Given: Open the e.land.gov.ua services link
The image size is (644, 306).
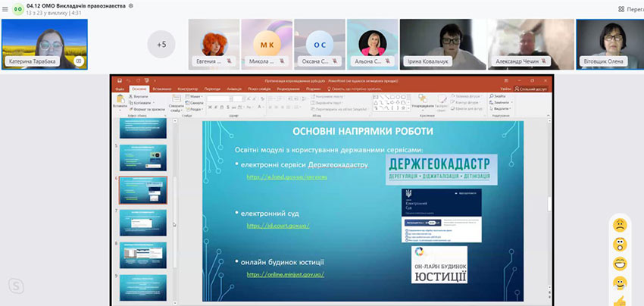Looking at the screenshot, I should (x=286, y=176).
